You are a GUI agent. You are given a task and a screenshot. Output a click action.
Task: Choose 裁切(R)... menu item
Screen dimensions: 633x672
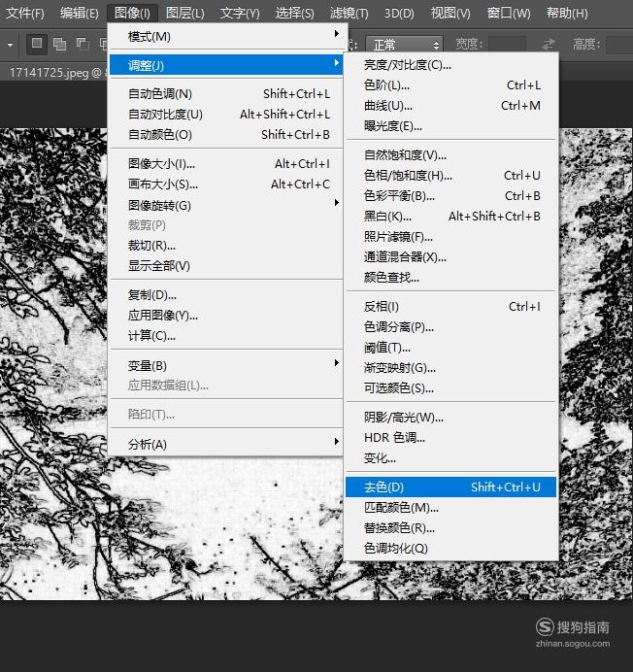tap(227, 246)
